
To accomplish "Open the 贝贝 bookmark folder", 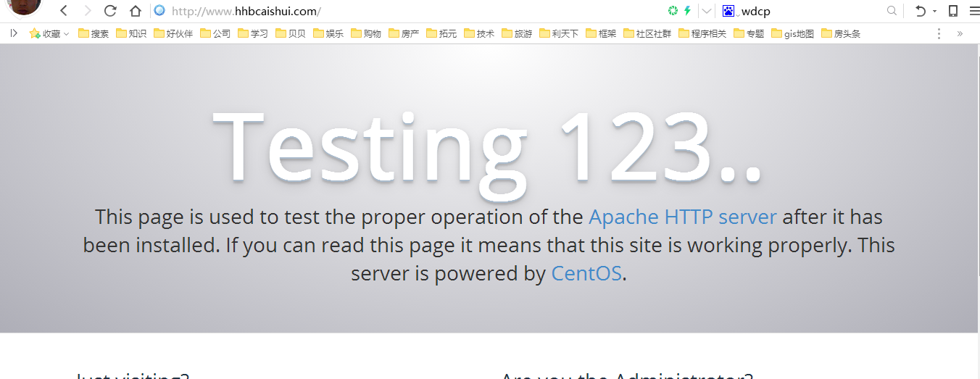I will (291, 33).
